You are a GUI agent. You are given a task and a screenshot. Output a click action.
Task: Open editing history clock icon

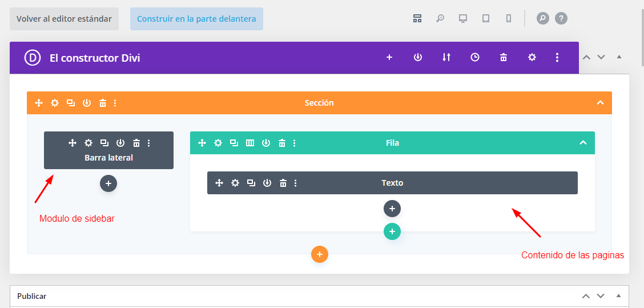pyautogui.click(x=475, y=58)
